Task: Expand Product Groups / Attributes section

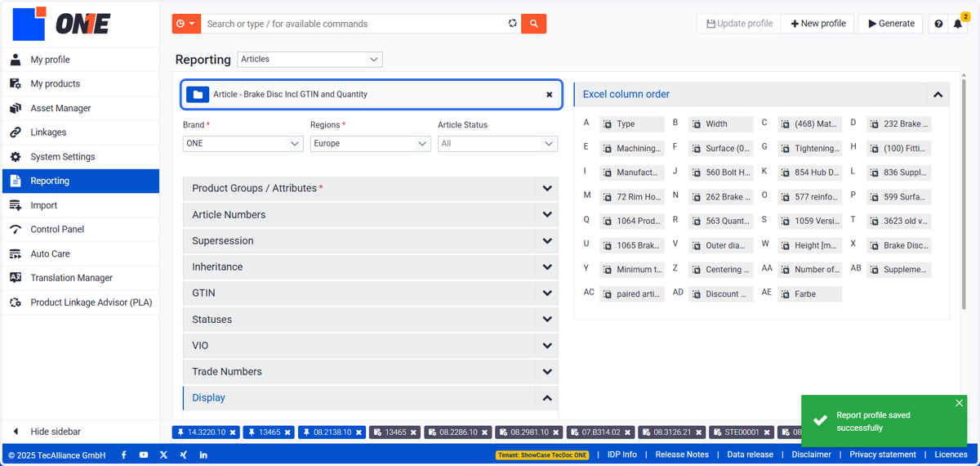Action: (371, 188)
